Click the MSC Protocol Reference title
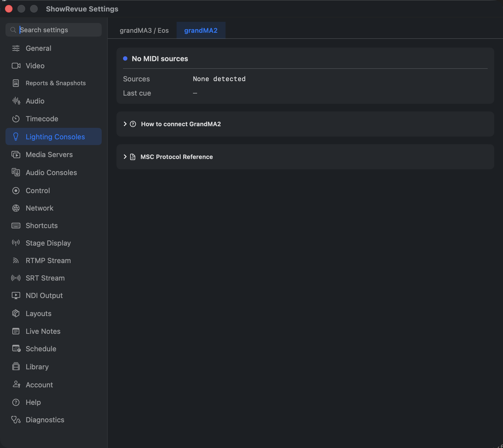Screen dimensions: 503x448 pos(177,157)
